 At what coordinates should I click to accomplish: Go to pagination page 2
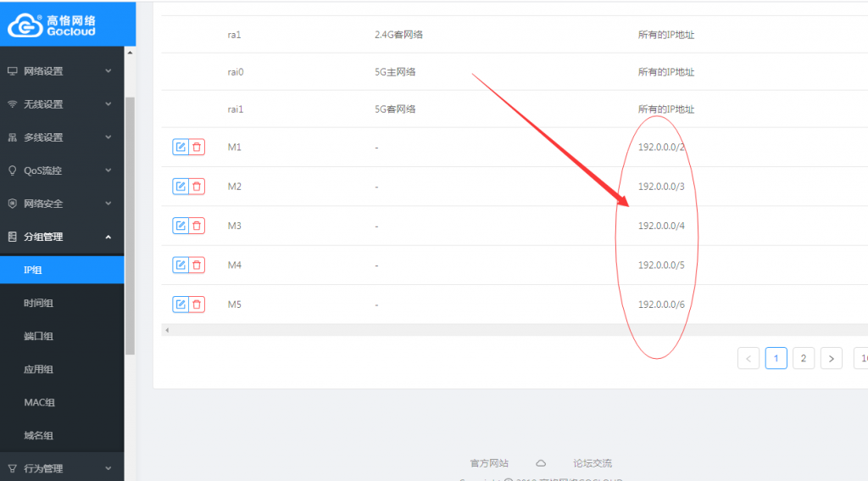(x=804, y=359)
